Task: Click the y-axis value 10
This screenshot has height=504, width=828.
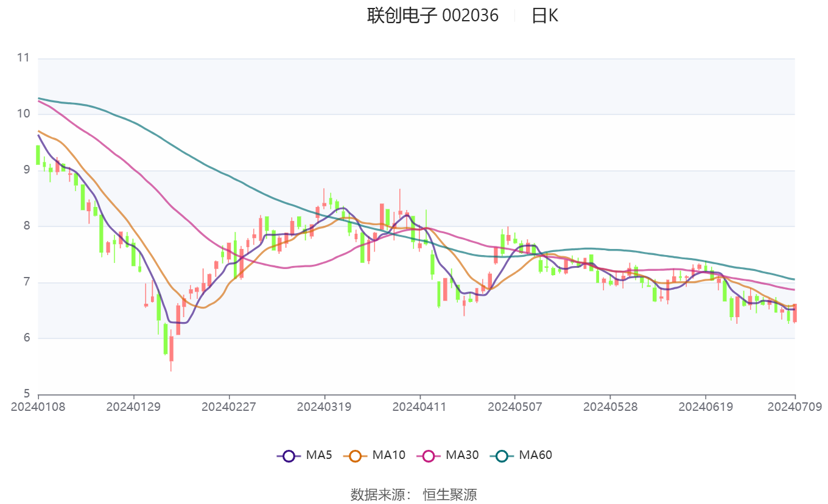Action: 23,114
